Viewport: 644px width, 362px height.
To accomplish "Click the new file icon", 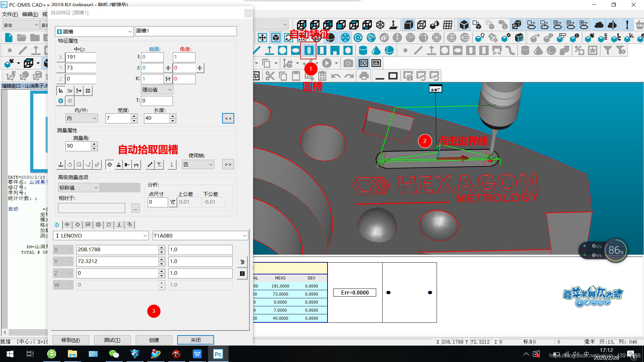I will [x=9, y=38].
